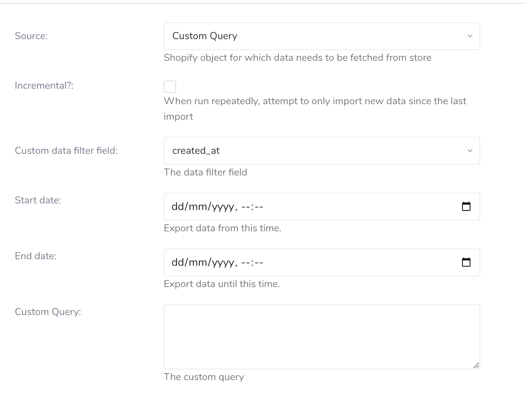
Task: Click inside the Custom Query text area
Action: [322, 336]
